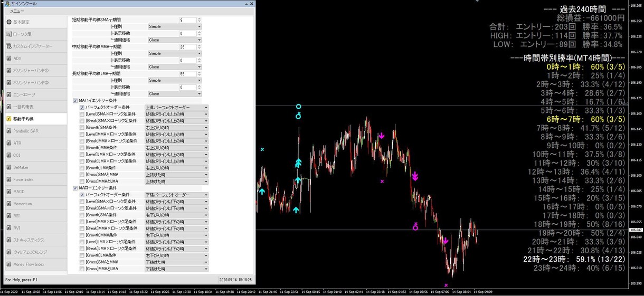Enable [Break]MMA×ローソク足条件 in Low entry section
644x296 pixels.
(82, 228)
